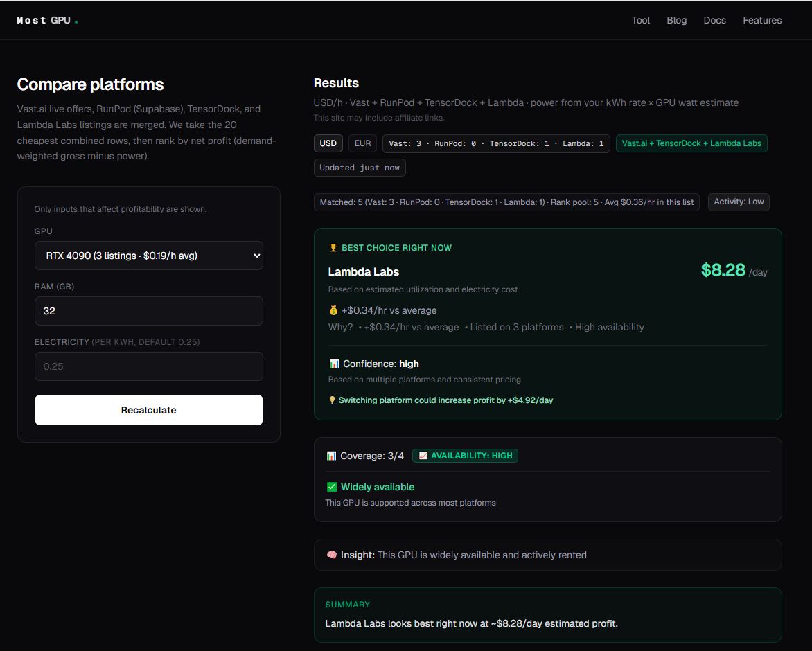Screen dimensions: 812x651
Task: Click the chart icon beside Coverage
Action: [331, 456]
